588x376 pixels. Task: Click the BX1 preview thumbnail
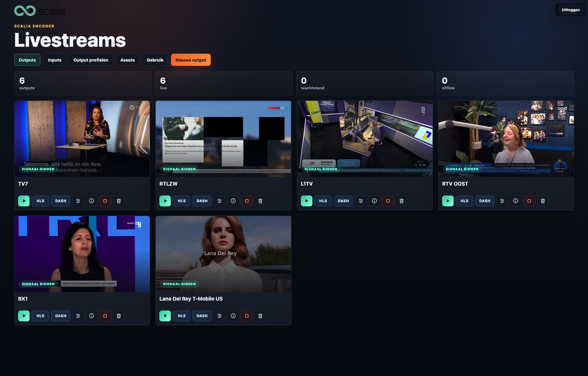click(82, 254)
